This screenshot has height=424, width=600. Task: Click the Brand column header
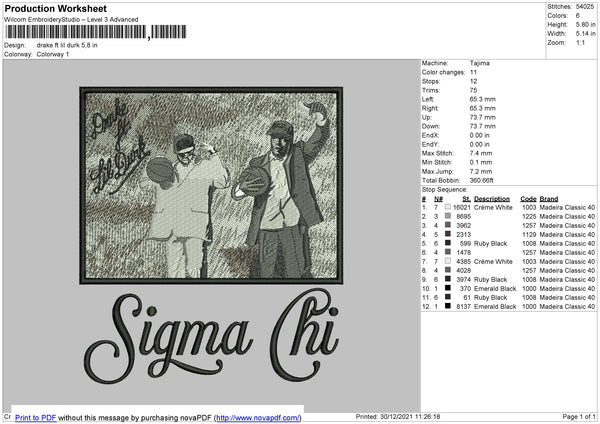pyautogui.click(x=549, y=199)
